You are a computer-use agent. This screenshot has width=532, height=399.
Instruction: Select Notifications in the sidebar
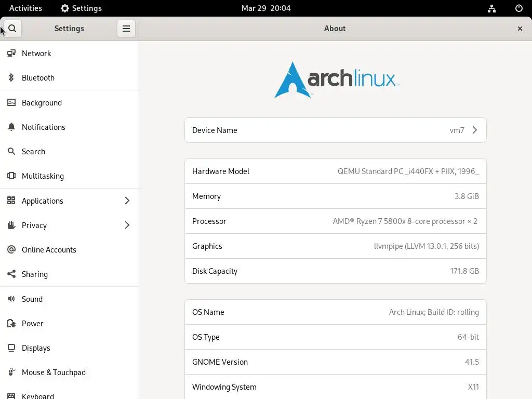(70, 127)
